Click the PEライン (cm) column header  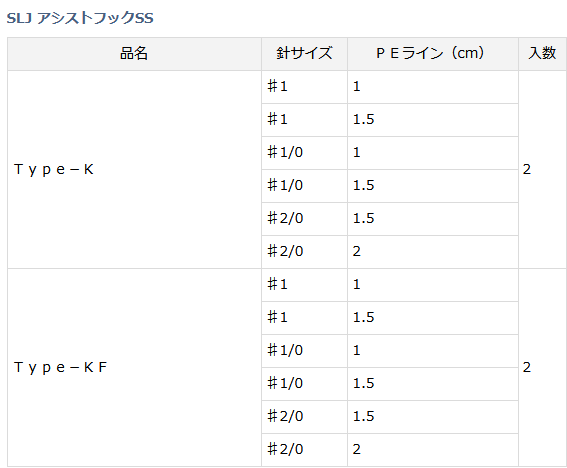pos(433,54)
